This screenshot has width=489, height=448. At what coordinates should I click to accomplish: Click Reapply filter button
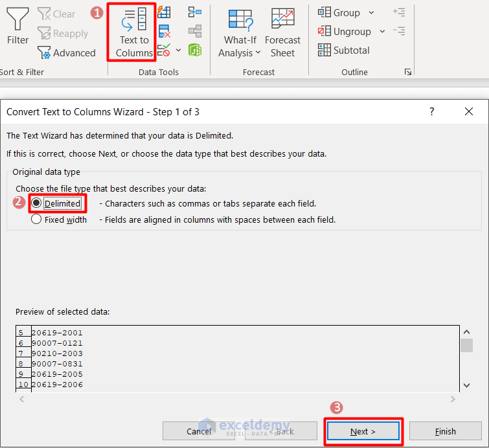pos(63,34)
